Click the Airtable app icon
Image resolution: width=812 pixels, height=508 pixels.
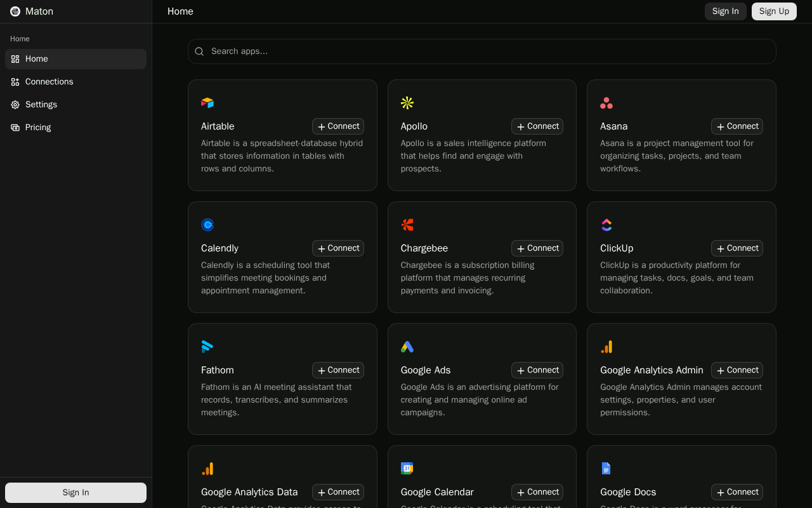click(207, 103)
